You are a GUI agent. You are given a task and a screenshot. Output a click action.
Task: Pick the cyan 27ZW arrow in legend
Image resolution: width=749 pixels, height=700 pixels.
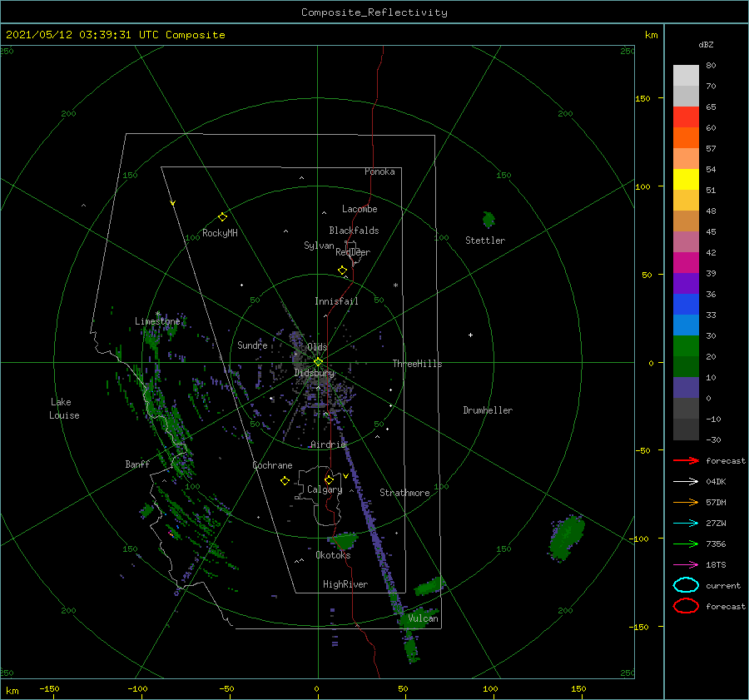point(686,524)
